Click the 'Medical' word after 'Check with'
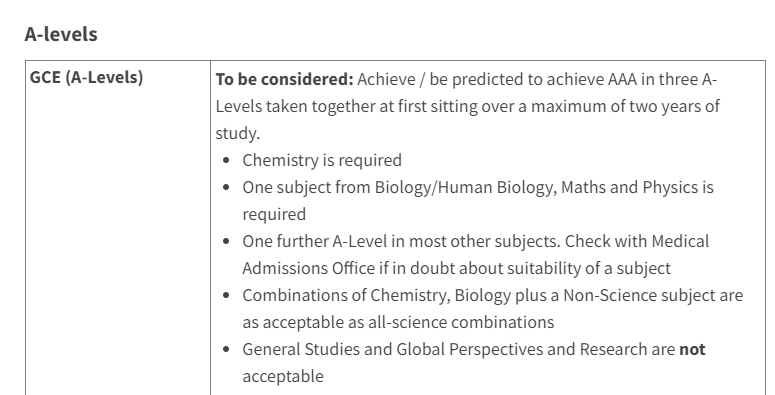Viewport: 775px width, 395px height. pyautogui.click(x=680, y=241)
